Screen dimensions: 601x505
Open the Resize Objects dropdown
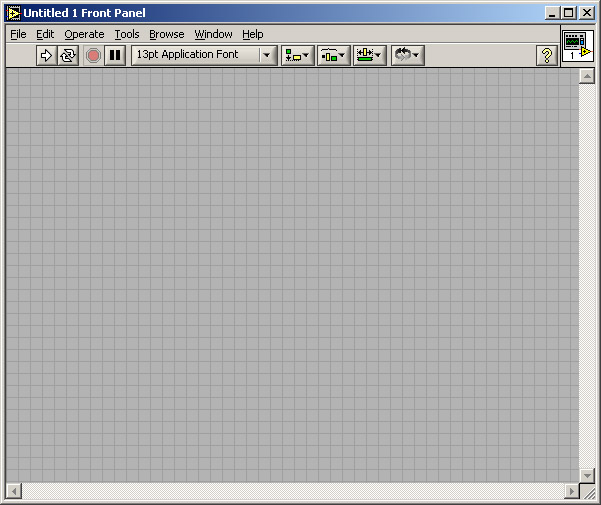coord(369,56)
